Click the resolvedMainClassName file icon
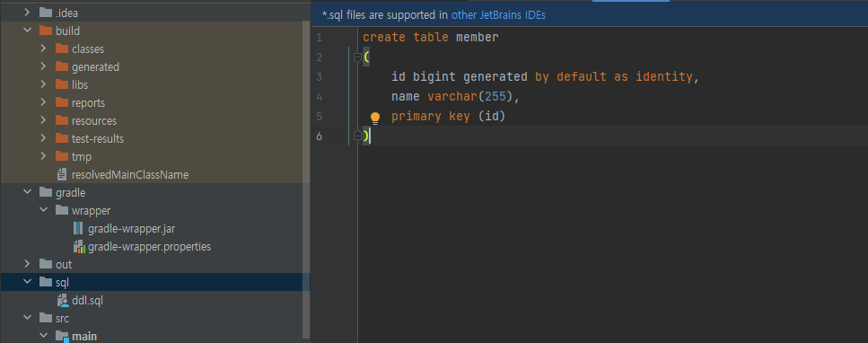 62,174
